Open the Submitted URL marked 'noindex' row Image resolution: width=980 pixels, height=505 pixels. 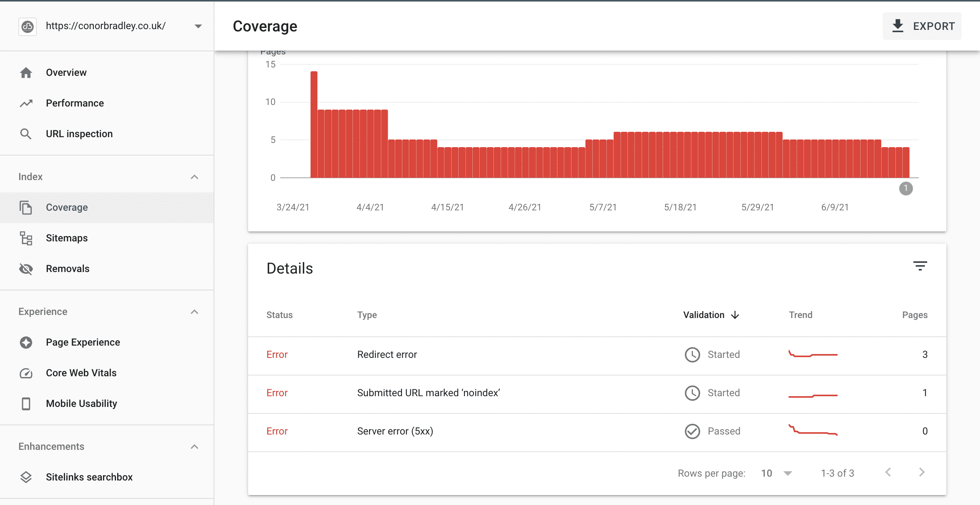coord(597,394)
